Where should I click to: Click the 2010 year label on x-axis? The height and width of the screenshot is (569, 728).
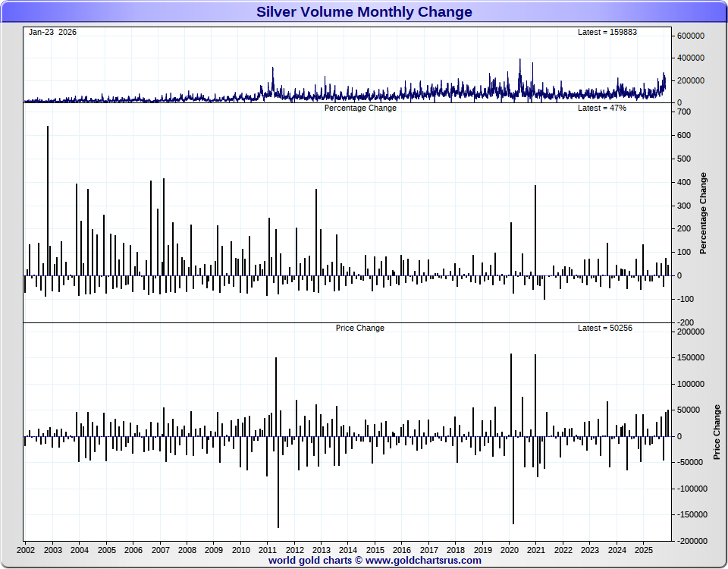(240, 551)
